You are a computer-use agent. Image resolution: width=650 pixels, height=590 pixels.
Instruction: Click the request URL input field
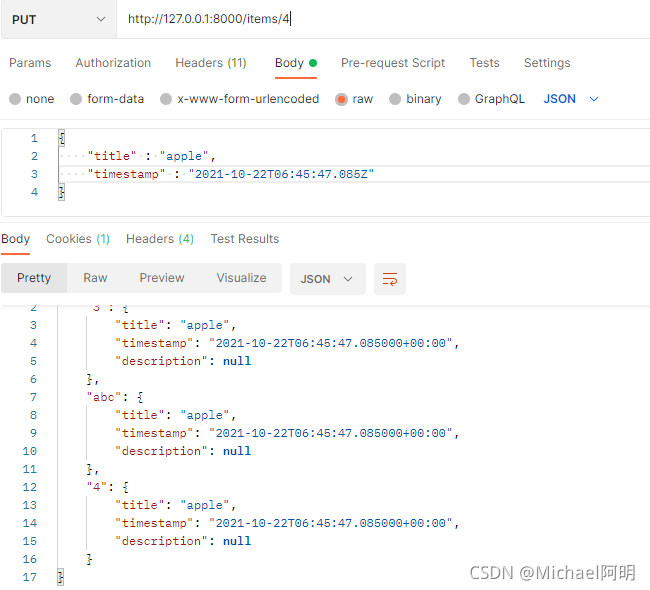click(x=383, y=19)
